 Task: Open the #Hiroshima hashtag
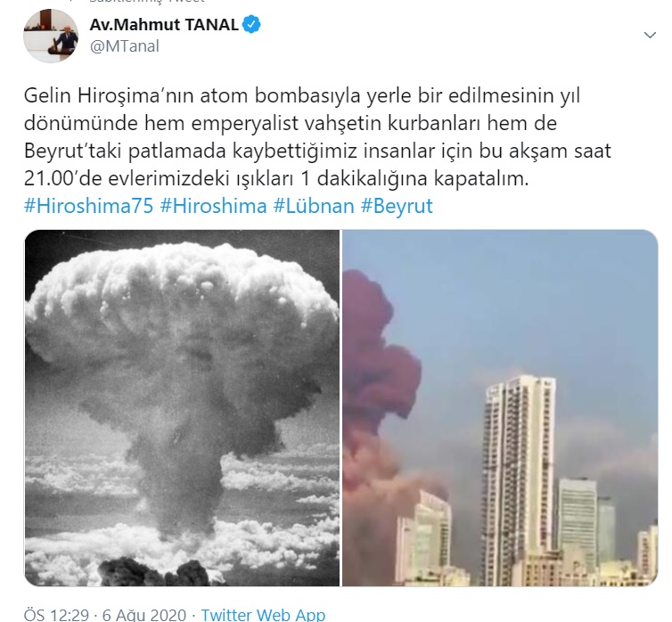click(213, 206)
